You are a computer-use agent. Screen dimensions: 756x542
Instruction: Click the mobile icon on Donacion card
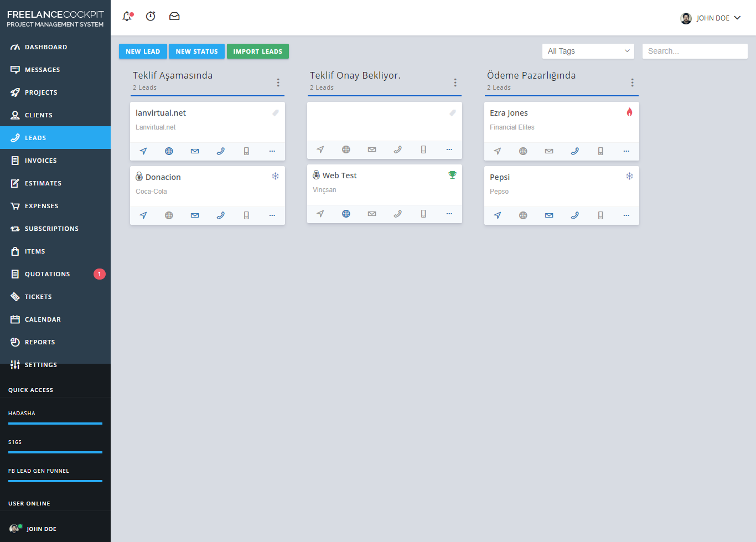coord(246,215)
